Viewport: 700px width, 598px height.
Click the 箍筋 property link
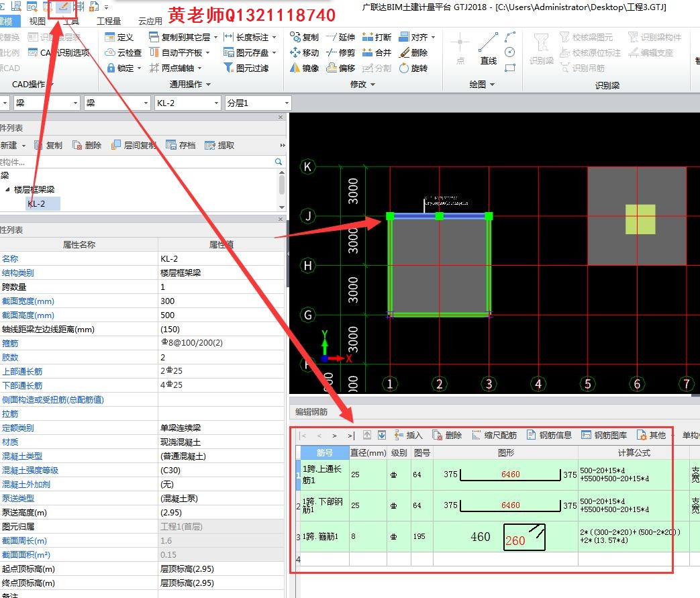click(x=10, y=343)
